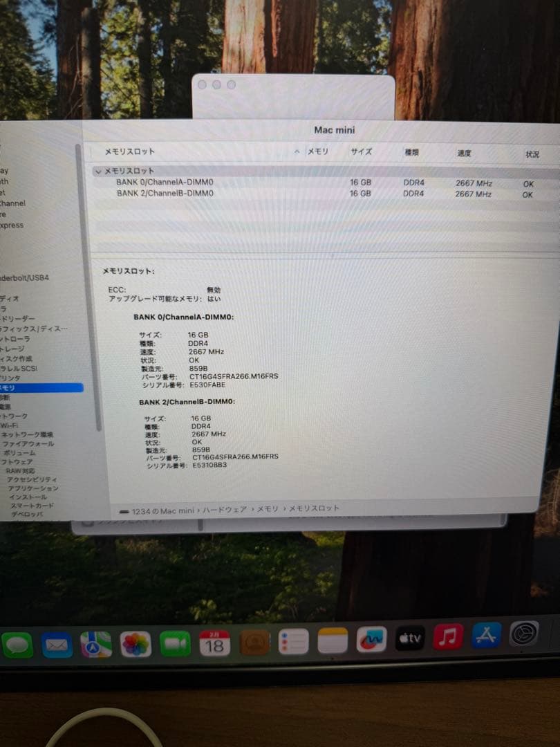Select the highlighted メモリ sidebar item

(x=41, y=388)
